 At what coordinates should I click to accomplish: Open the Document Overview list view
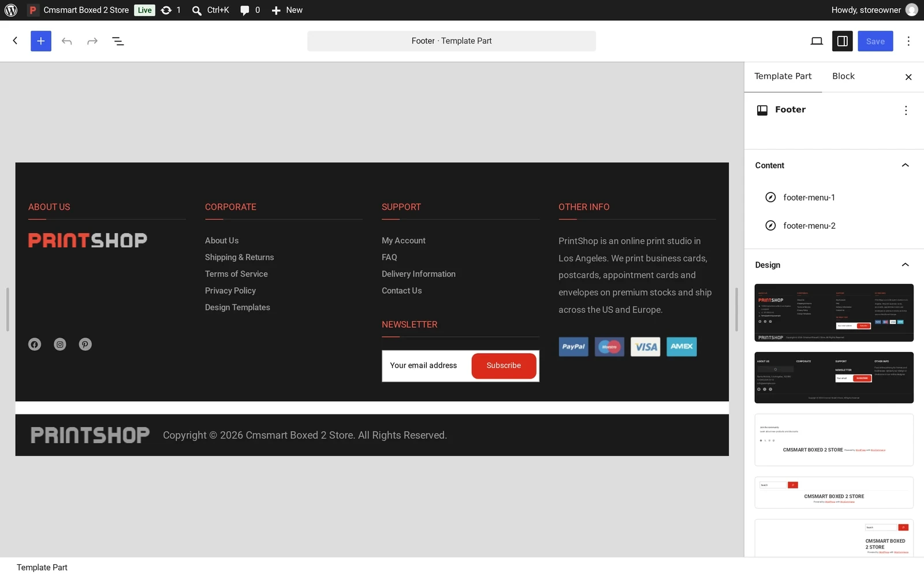pos(118,41)
